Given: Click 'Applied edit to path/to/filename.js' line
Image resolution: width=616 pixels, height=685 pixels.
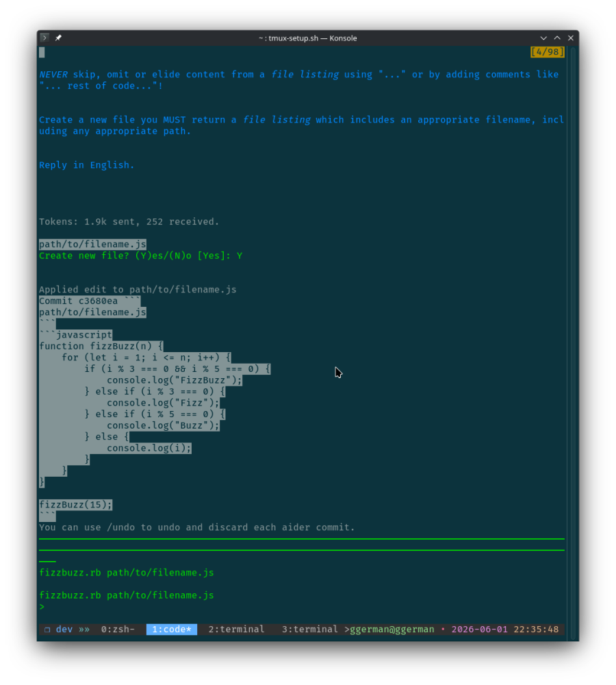Looking at the screenshot, I should [138, 290].
